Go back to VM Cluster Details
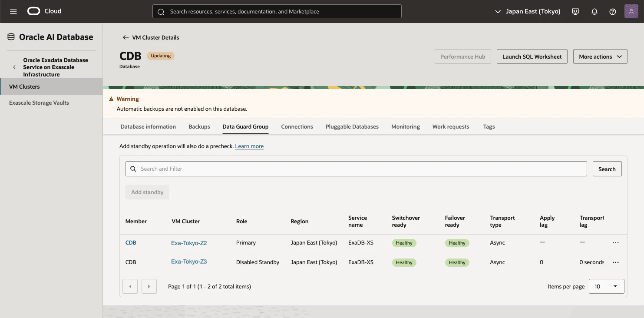Viewport: 644px width, 318px height. tap(151, 37)
